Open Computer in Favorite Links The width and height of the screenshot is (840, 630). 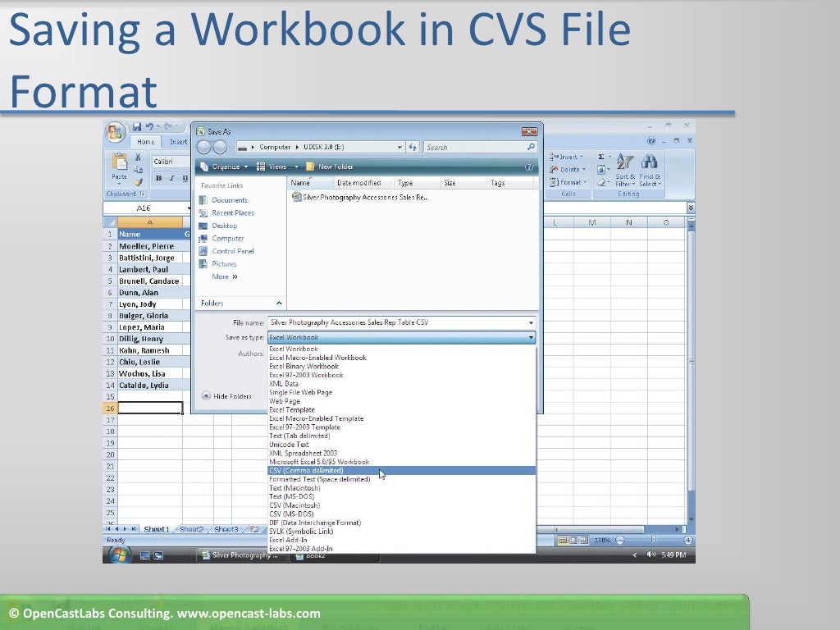point(228,239)
